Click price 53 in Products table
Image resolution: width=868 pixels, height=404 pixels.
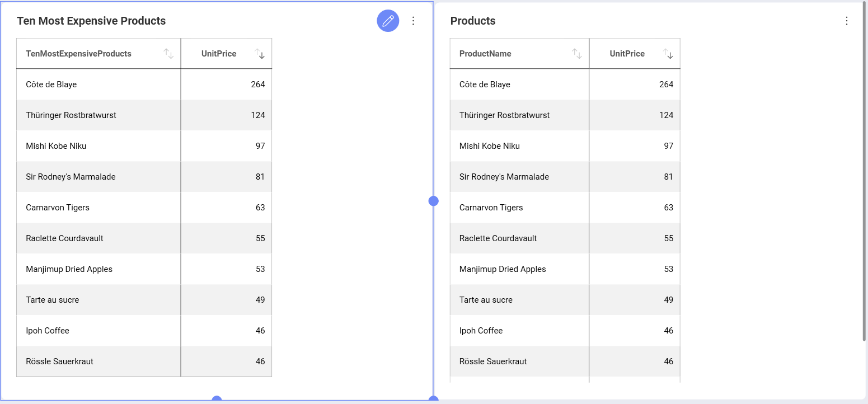pyautogui.click(x=669, y=269)
